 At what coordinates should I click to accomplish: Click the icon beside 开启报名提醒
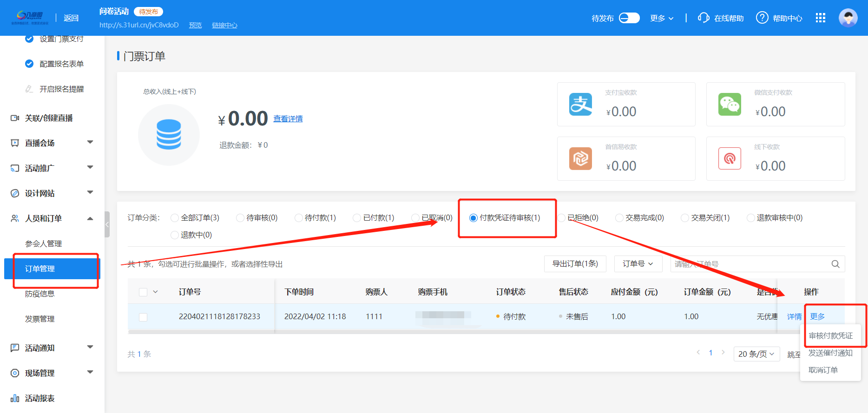point(29,89)
